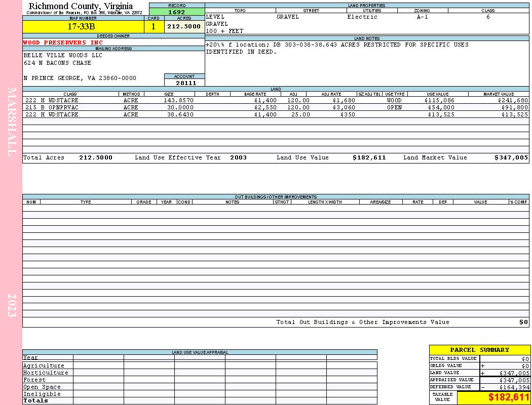Click the Forest row label

[x=34, y=380]
